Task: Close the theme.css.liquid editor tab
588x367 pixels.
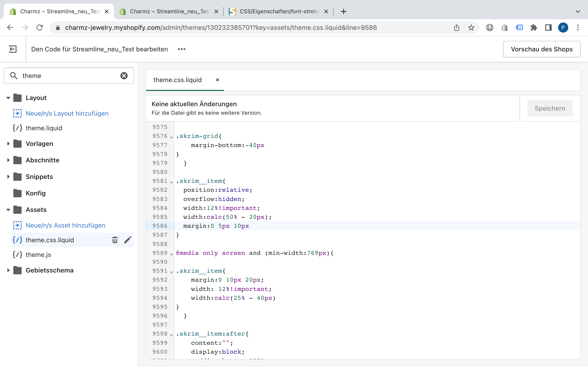Action: coord(218,80)
